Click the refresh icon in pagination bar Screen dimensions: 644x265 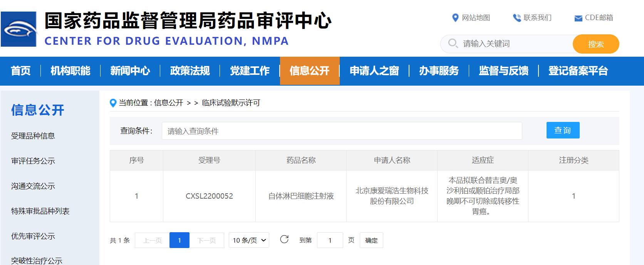[x=284, y=240]
